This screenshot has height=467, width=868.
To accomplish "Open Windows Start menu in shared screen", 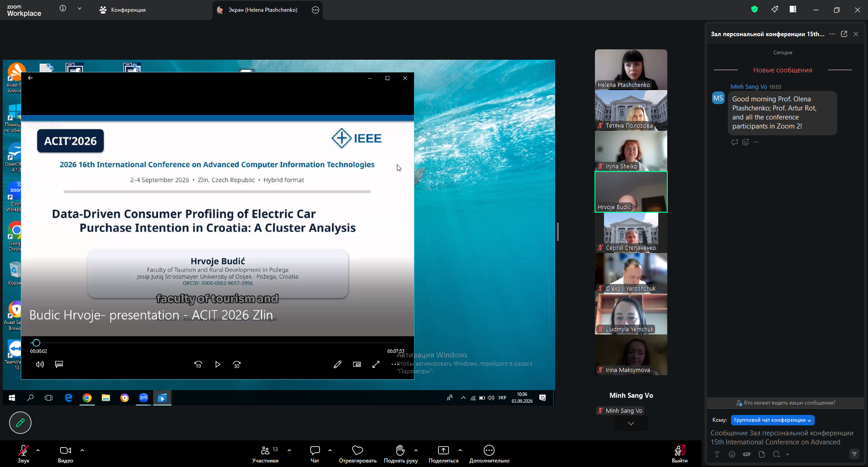I will click(x=12, y=398).
